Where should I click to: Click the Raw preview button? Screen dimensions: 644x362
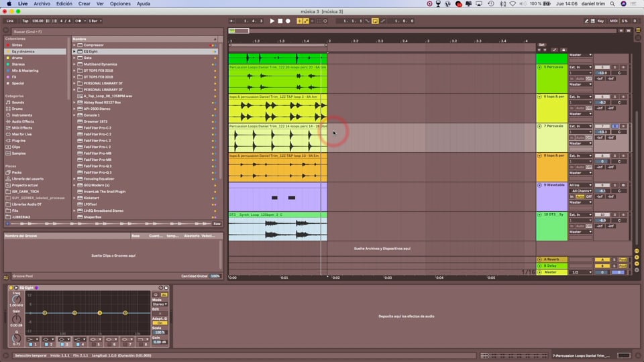click(x=217, y=224)
